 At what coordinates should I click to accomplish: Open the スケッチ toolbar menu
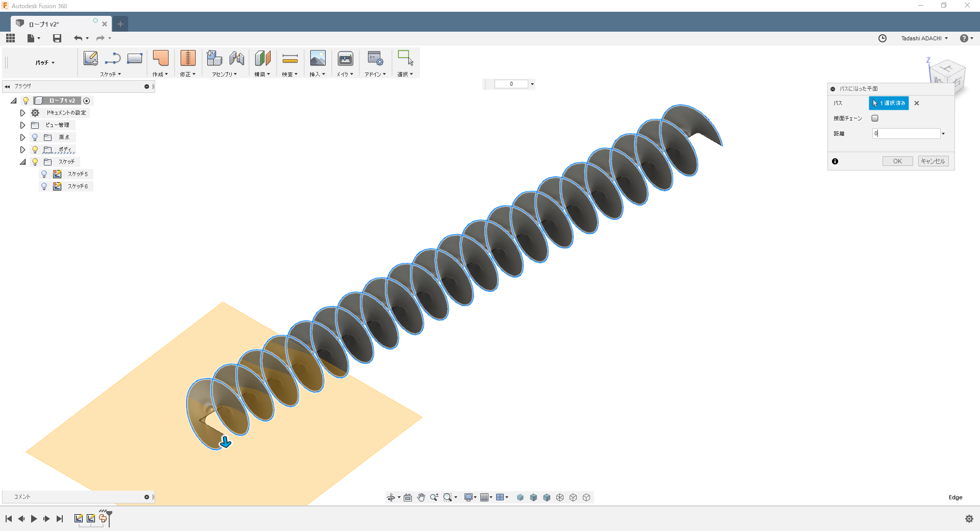tap(111, 75)
